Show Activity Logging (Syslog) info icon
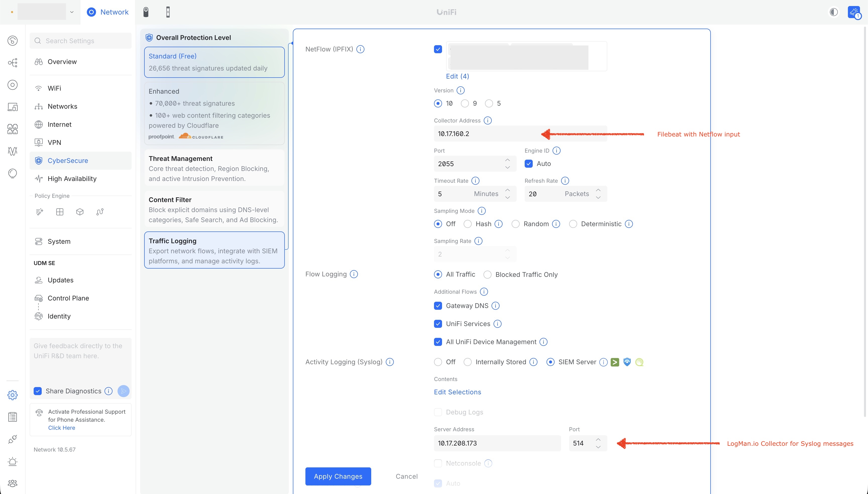Screen dimensions: 868x494 390,362
